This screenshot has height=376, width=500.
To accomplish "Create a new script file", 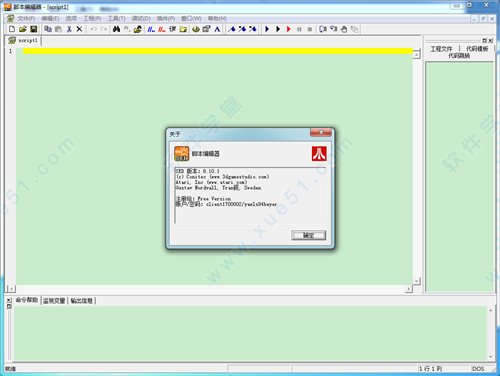I will point(12,29).
